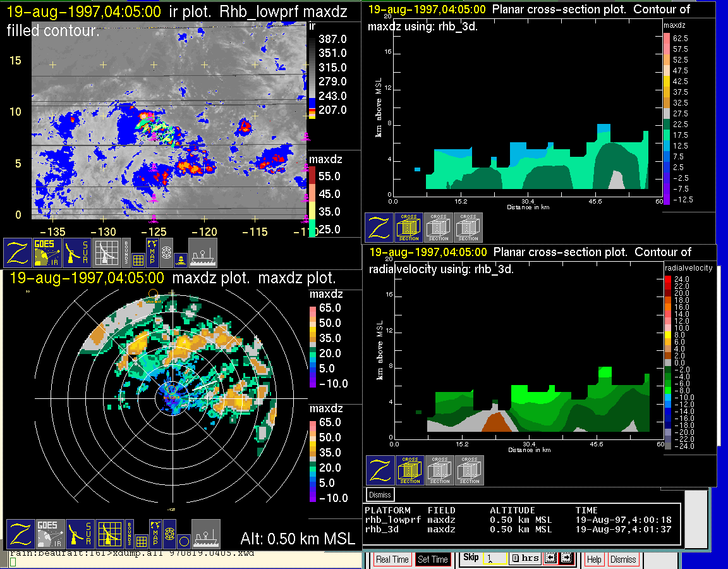This screenshot has width=728, height=569.
Task: Select the SUR radar icon in maxdz plot
Action: tap(80, 534)
